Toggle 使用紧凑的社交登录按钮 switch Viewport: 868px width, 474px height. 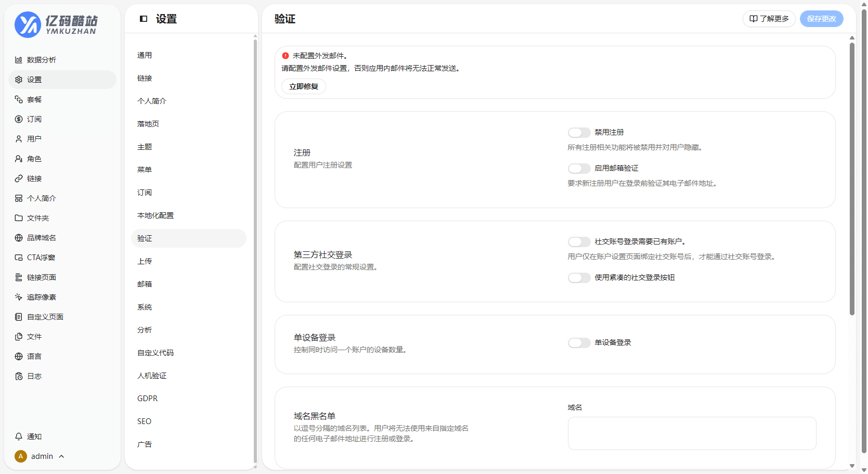click(579, 278)
